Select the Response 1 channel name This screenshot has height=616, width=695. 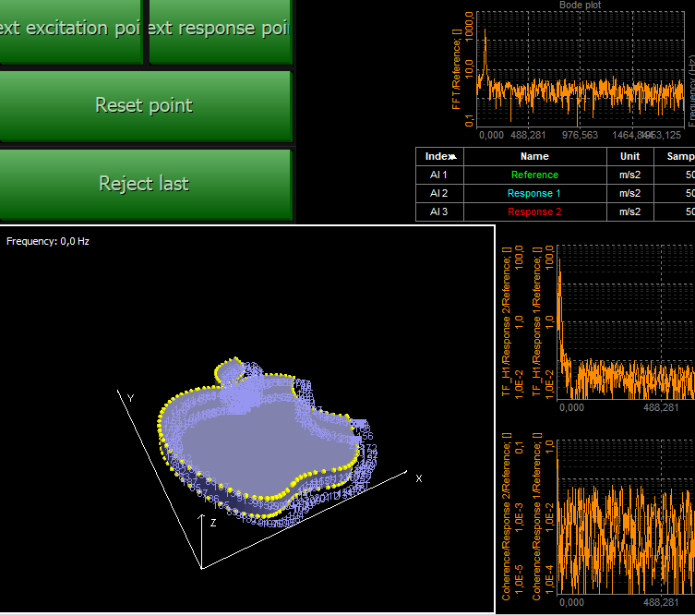tap(534, 193)
